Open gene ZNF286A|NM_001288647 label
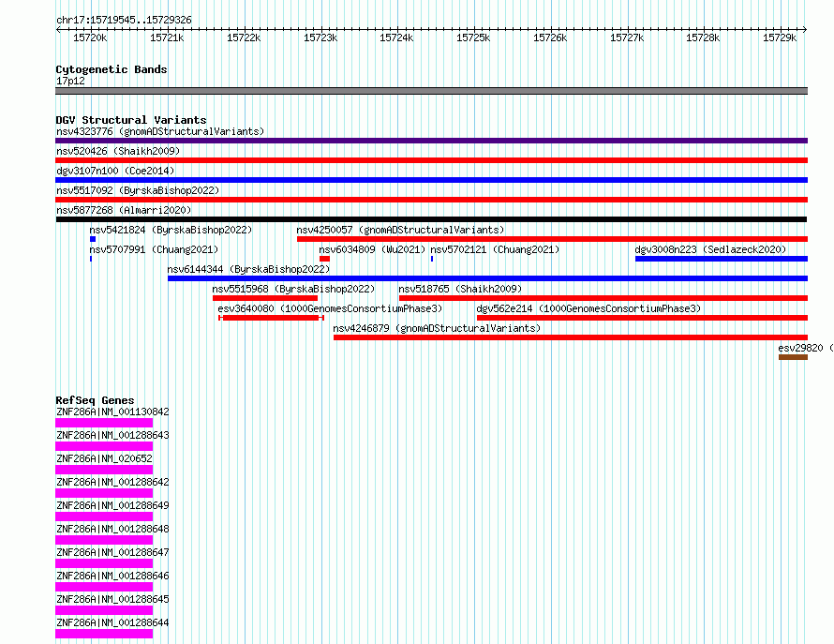 [112, 552]
